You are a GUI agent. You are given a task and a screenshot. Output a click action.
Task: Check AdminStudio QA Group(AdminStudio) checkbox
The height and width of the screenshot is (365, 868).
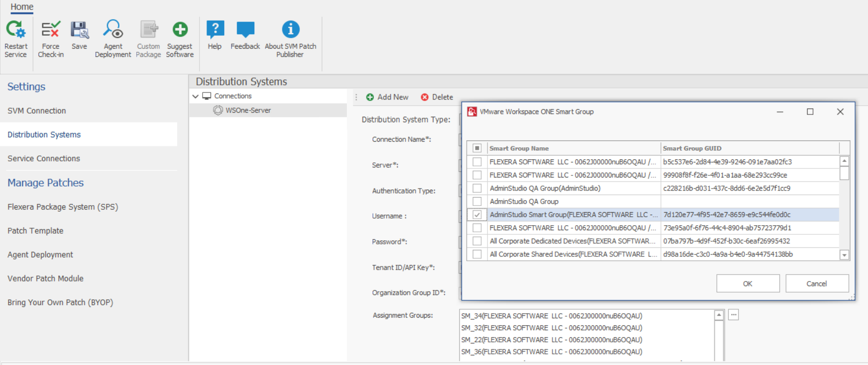pos(477,188)
